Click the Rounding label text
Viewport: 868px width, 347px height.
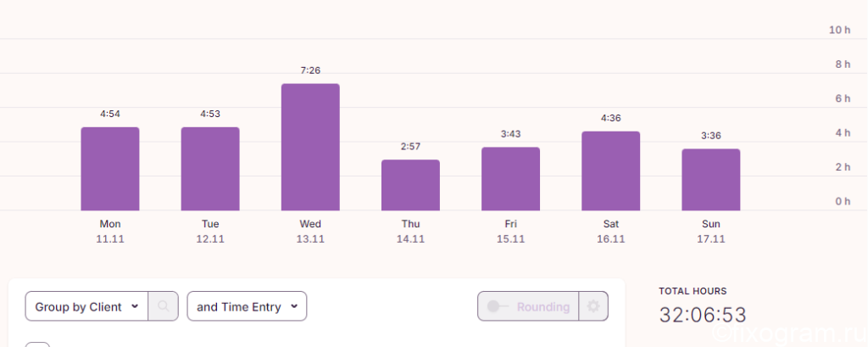(x=543, y=306)
